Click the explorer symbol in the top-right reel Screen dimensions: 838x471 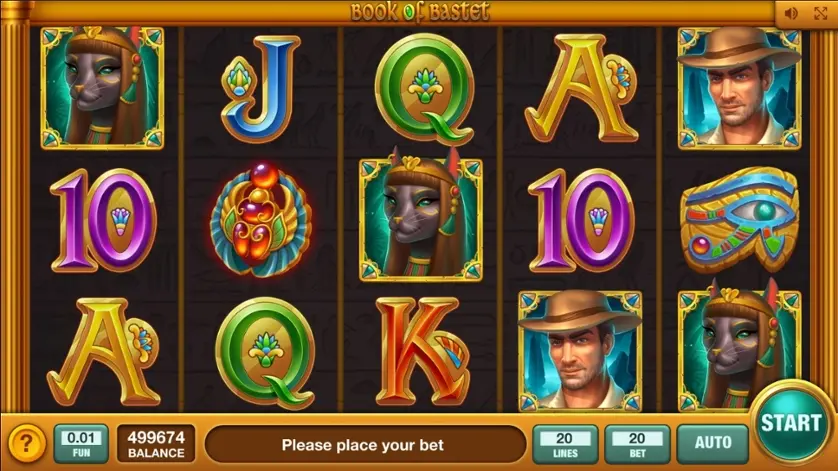pos(740,88)
